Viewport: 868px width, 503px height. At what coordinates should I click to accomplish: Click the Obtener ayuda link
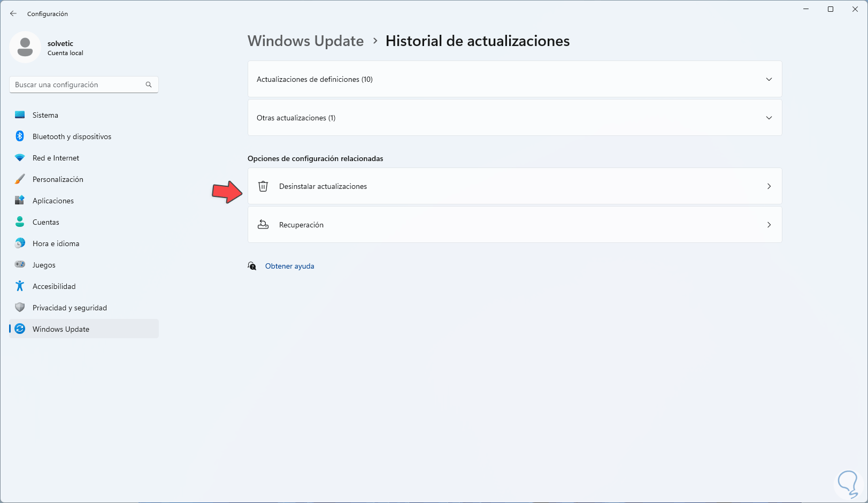pyautogui.click(x=290, y=266)
